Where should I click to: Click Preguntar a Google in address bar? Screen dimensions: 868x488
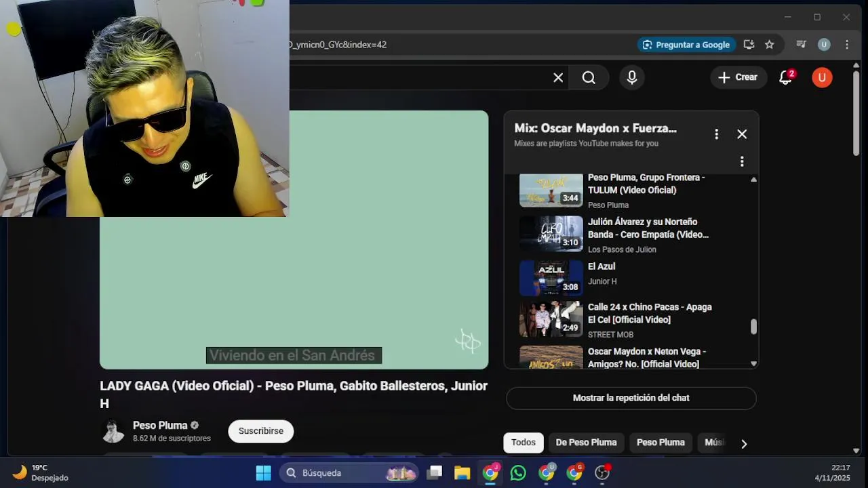pyautogui.click(x=686, y=45)
